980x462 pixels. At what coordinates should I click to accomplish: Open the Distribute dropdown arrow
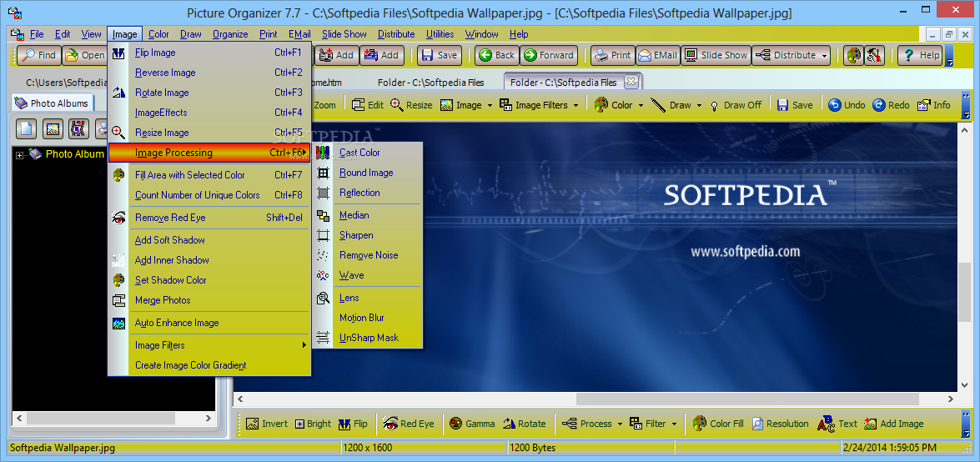pos(824,55)
